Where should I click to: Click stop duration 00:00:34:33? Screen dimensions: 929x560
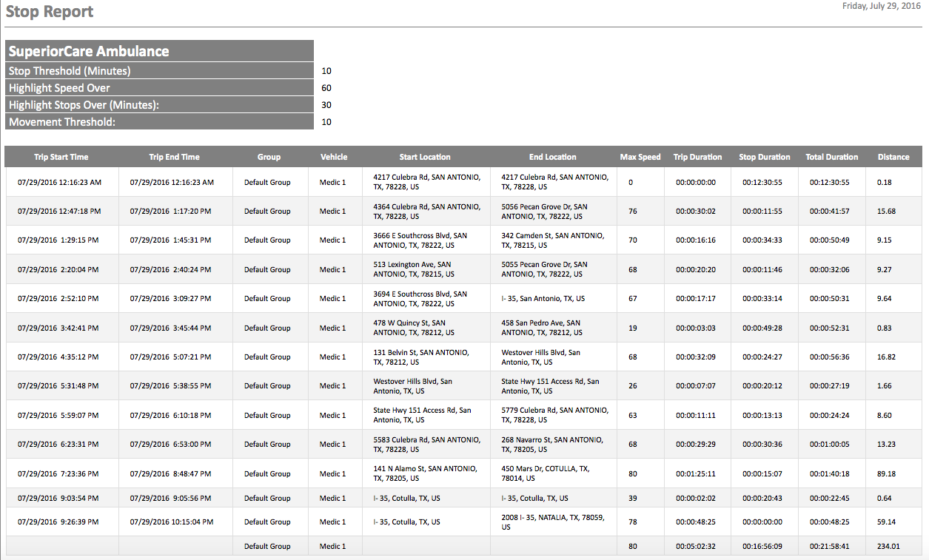point(762,240)
